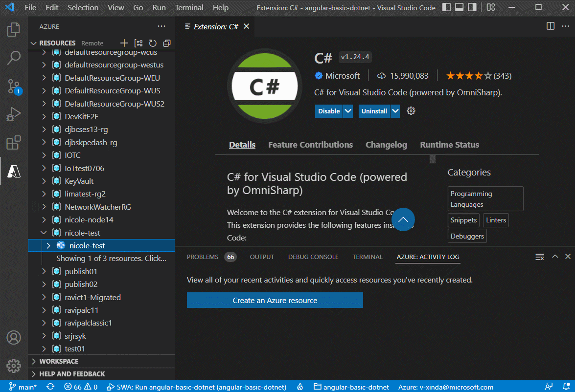Viewport: 575px width, 392px height.
Task: Open Uninstall button dropdown arrow
Action: pyautogui.click(x=395, y=111)
